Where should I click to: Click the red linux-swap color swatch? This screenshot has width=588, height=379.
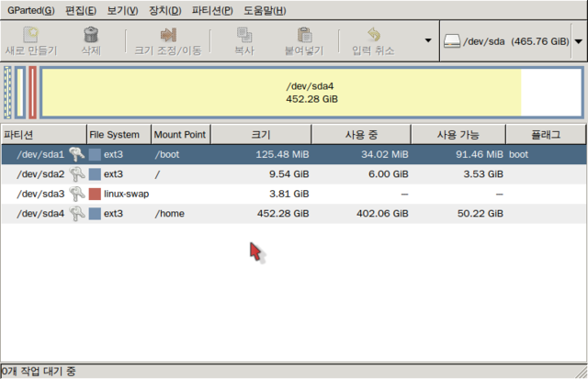pyautogui.click(x=95, y=194)
